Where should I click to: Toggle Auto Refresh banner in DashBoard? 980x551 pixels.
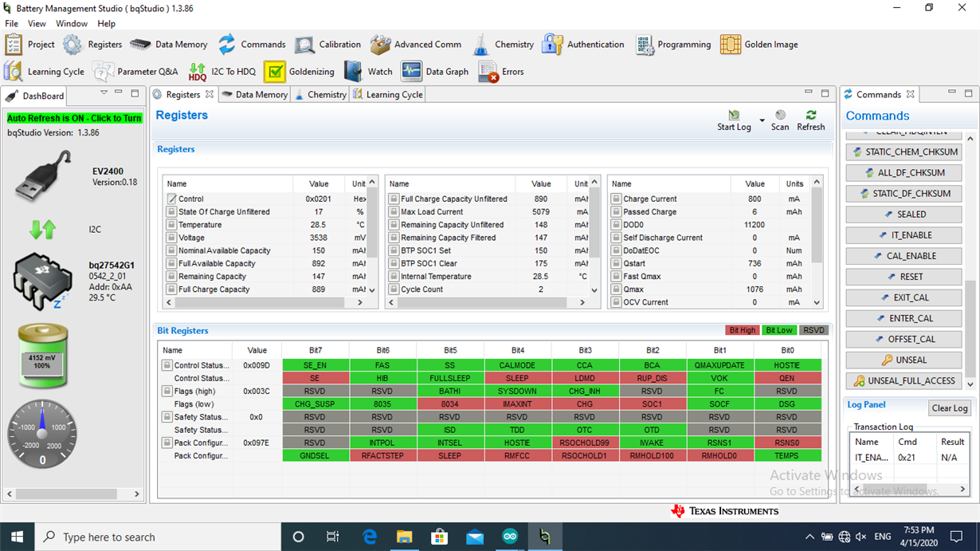point(74,118)
